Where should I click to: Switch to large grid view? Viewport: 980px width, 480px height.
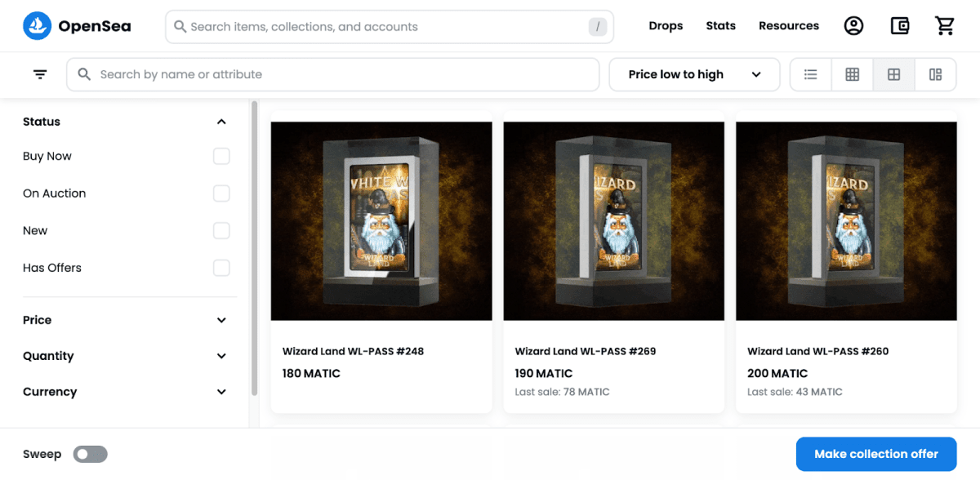click(x=894, y=74)
